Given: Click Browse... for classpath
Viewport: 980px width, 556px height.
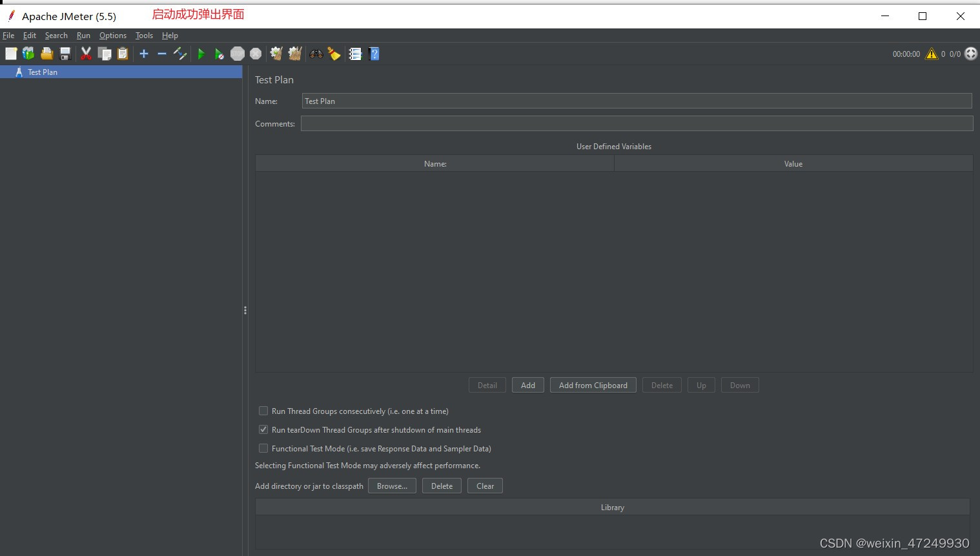Looking at the screenshot, I should tap(392, 486).
